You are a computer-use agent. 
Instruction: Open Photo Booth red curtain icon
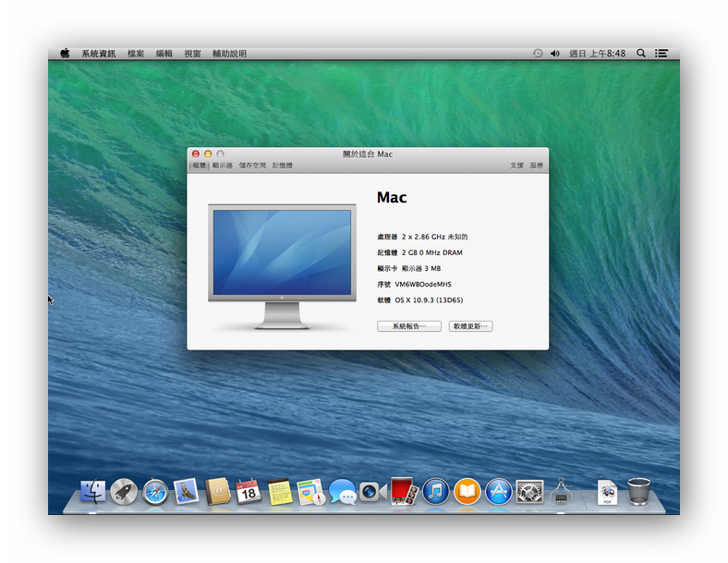[x=405, y=492]
